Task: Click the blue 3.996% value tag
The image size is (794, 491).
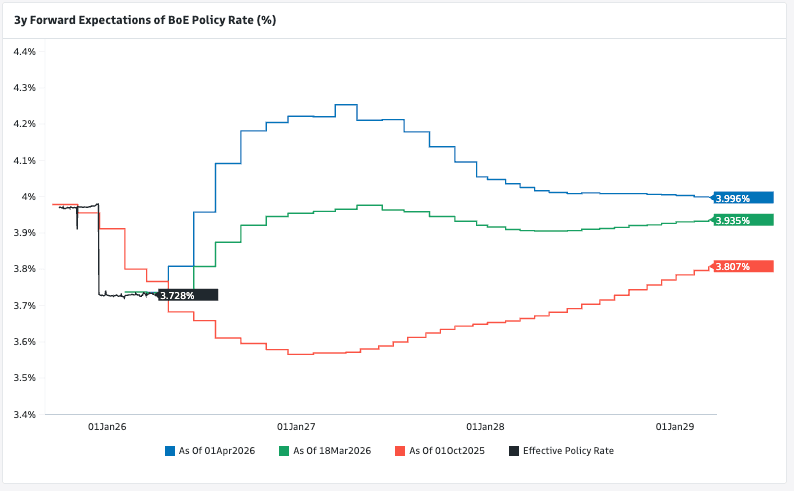Action: 744,197
